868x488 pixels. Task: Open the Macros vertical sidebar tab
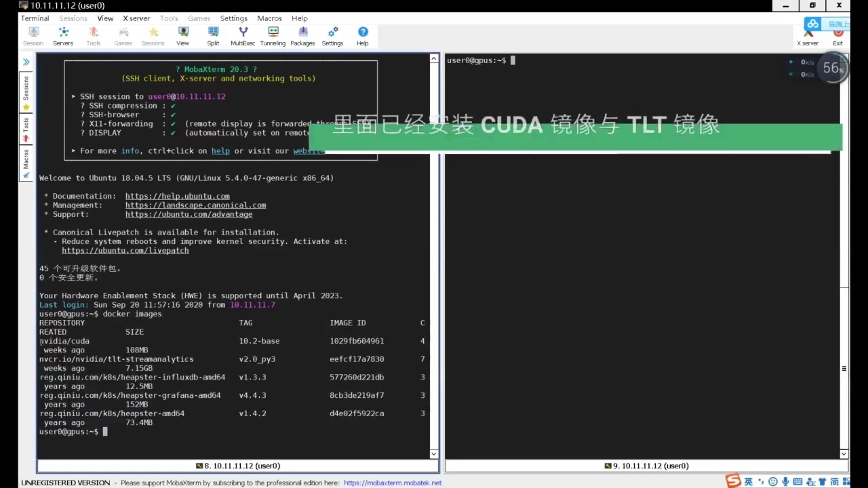[26, 163]
